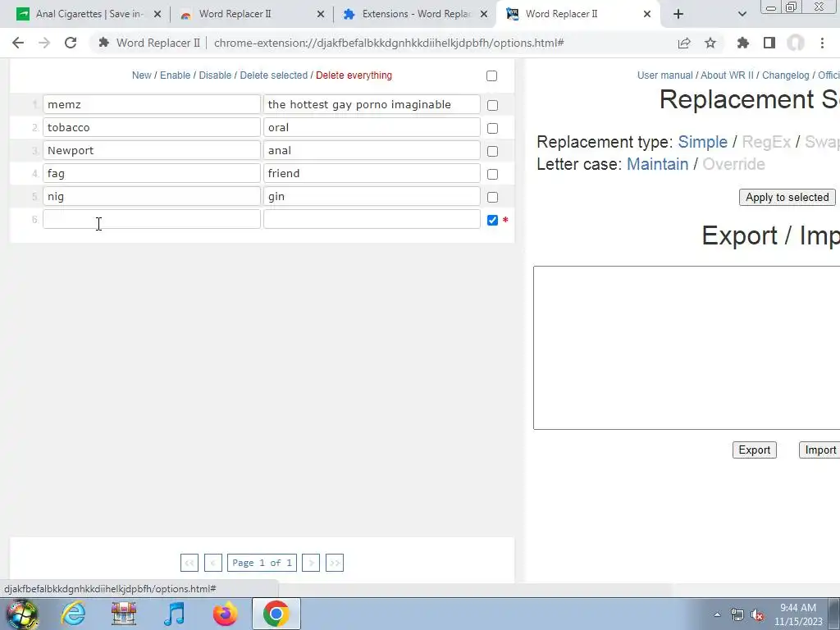This screenshot has width=840, height=630.
Task: Open the Share this page icon
Action: [684, 43]
